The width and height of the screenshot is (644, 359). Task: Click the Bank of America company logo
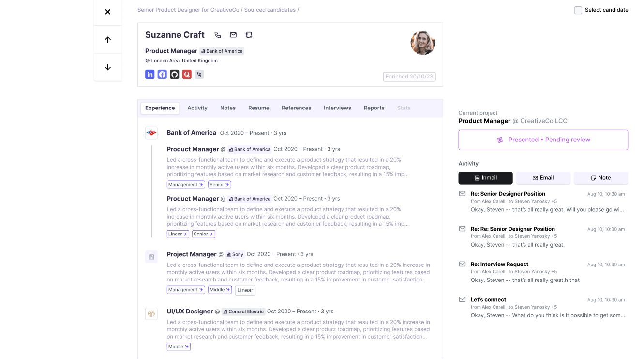[151, 133]
